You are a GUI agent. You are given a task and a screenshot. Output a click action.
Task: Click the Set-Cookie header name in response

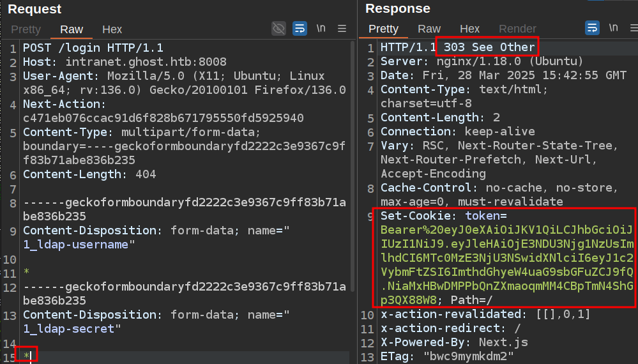419,216
